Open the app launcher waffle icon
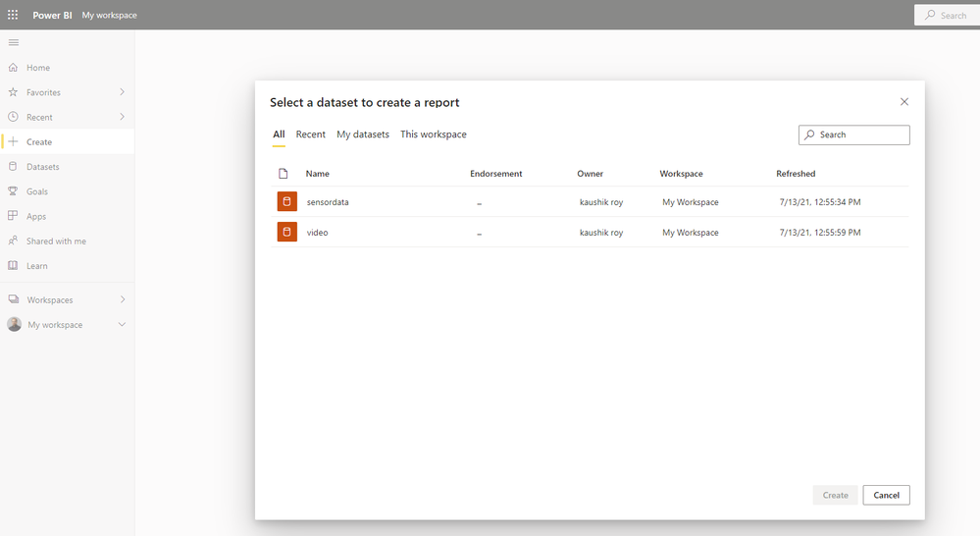This screenshot has height=536, width=980. pos(13,15)
